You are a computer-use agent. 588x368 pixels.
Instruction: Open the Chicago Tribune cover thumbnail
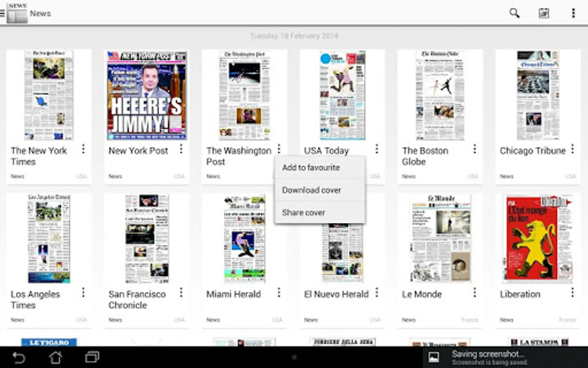click(538, 95)
